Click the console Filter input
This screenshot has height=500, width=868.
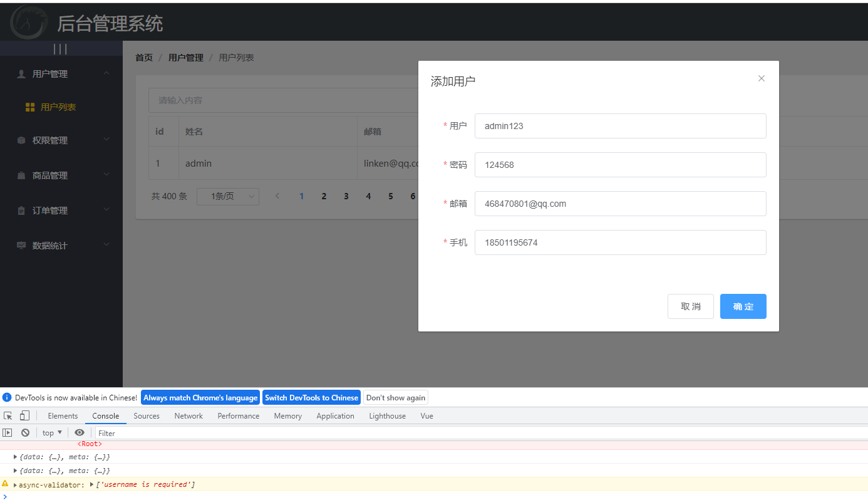(481, 433)
